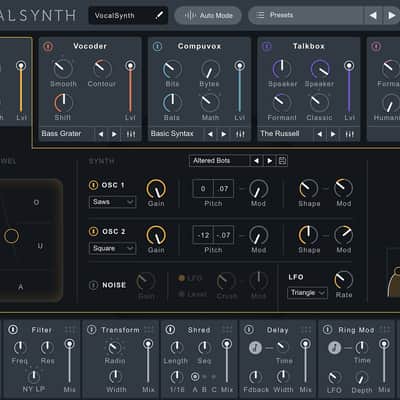Toggle the Compuvox module power
The width and height of the screenshot is (400, 400).
(x=157, y=46)
